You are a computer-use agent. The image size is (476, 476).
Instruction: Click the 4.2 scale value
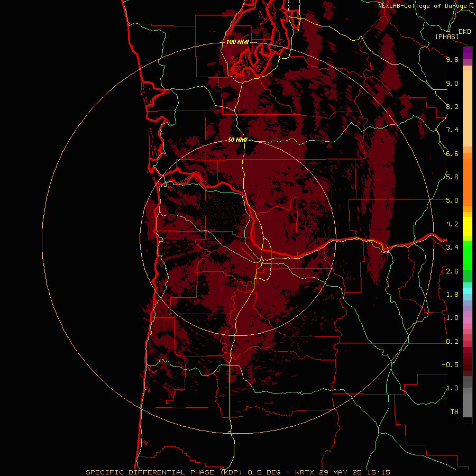[x=452, y=224]
